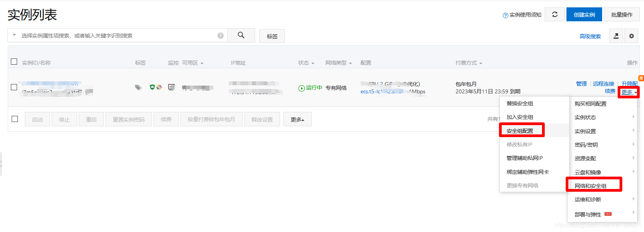Click the help icon beside 实例使用须知

click(505, 15)
